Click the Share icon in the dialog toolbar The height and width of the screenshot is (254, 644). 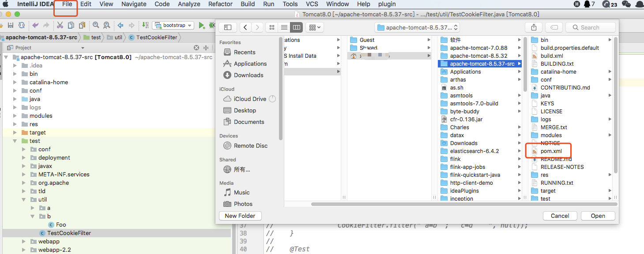[x=534, y=27]
